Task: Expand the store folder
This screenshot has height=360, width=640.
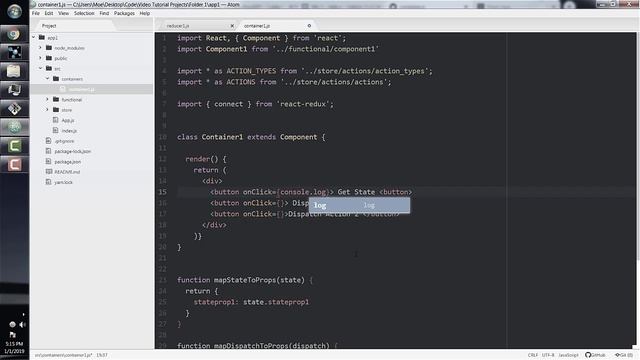Action: click(47, 110)
